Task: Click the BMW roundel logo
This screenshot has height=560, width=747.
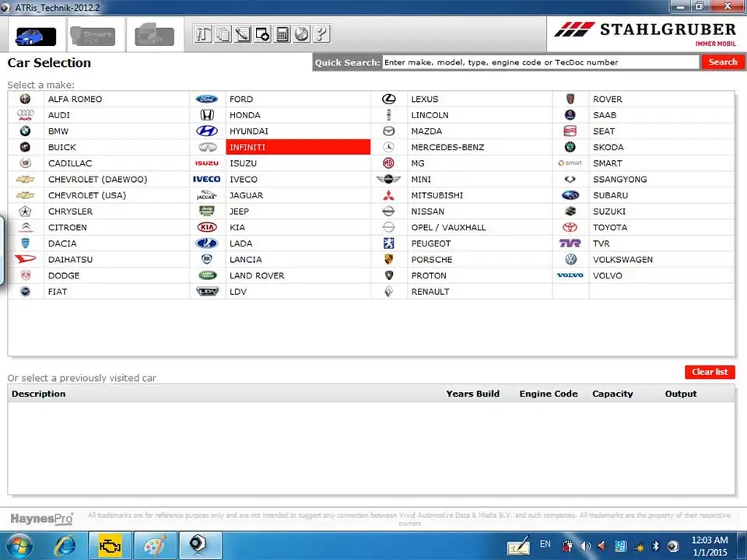Action: [x=25, y=131]
